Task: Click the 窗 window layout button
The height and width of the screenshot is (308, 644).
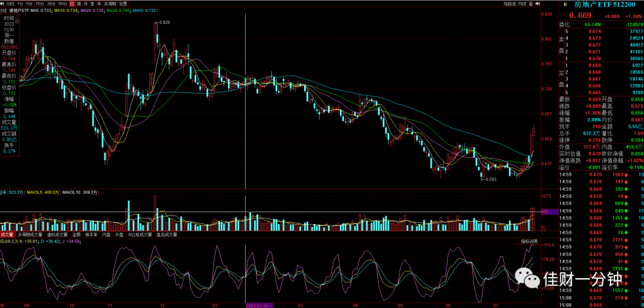Action: [x=531, y=4]
